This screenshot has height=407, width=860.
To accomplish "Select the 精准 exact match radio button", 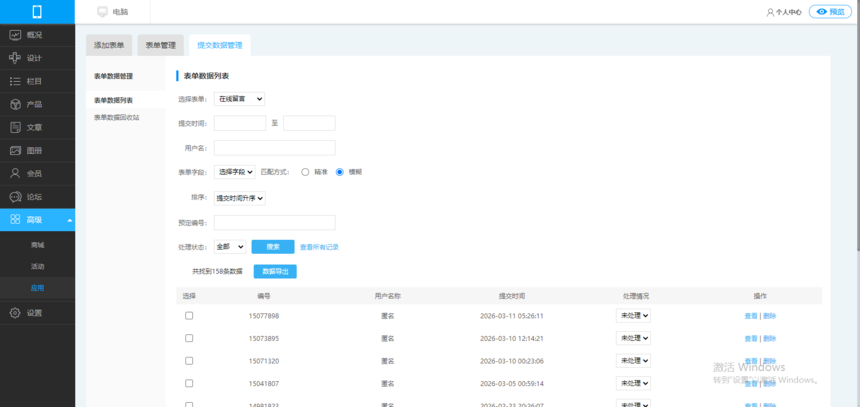I will (305, 172).
